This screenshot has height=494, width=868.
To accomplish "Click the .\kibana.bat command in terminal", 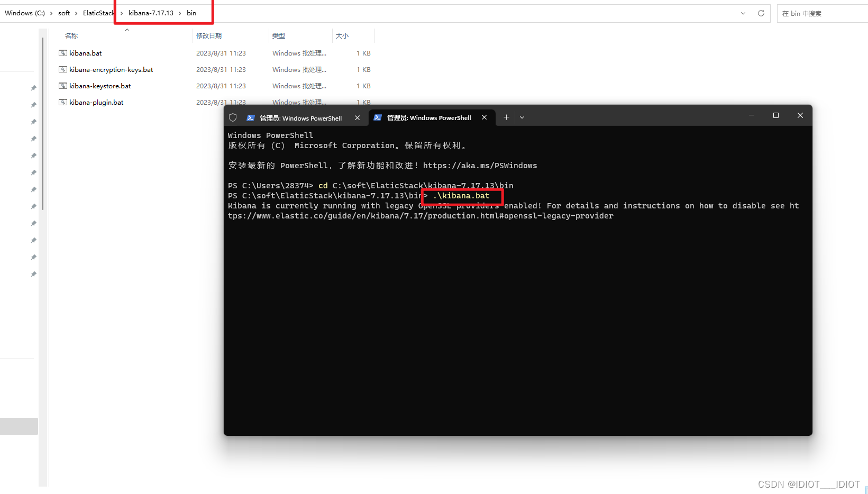I will (461, 196).
